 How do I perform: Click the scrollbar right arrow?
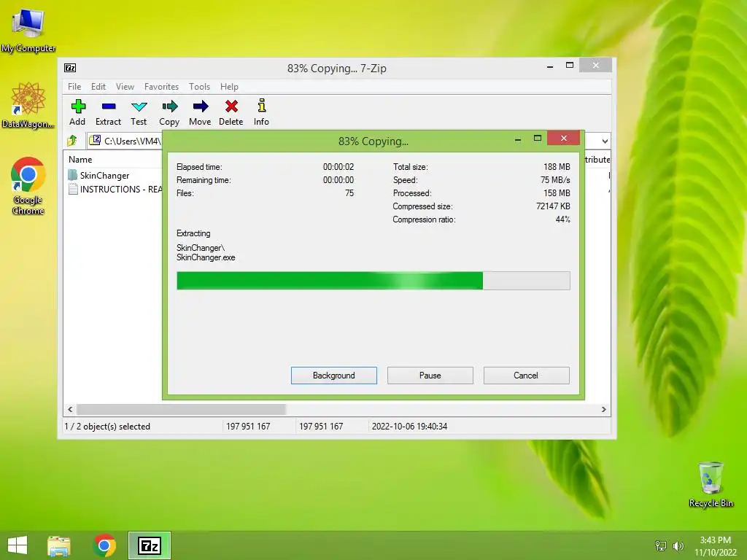tap(603, 410)
